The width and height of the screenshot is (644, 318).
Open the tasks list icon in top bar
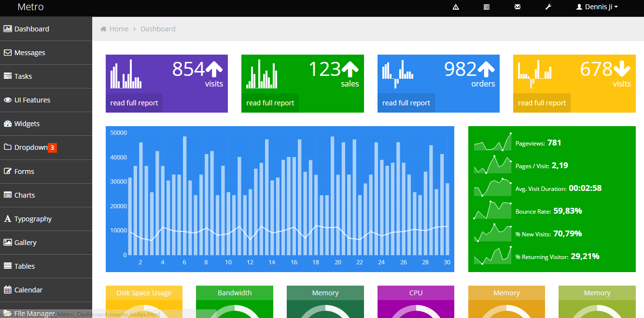pyautogui.click(x=487, y=7)
